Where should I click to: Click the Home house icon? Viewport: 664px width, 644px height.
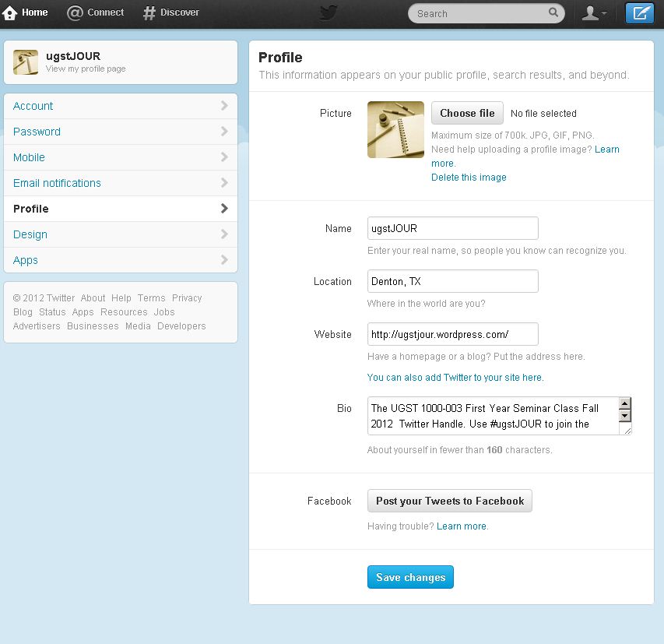10,13
